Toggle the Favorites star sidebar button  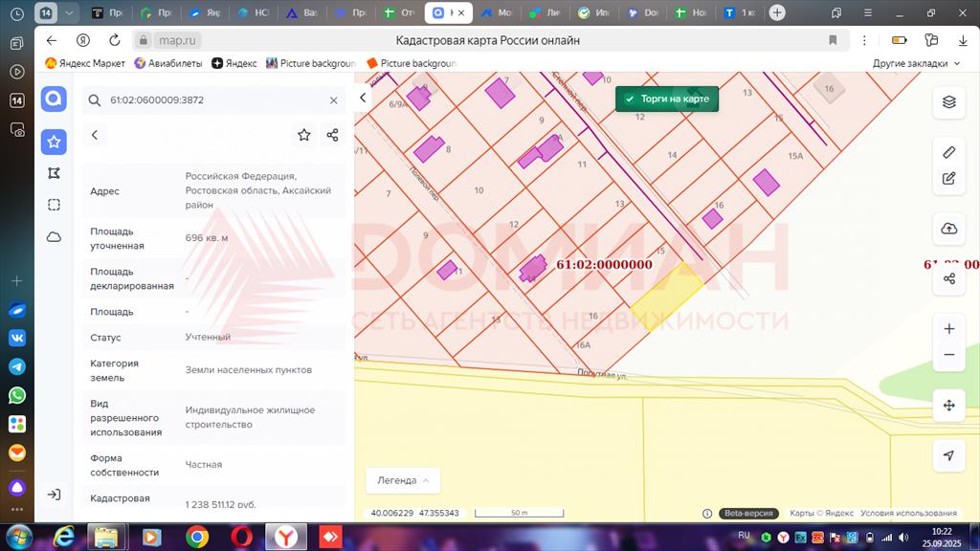tap(54, 142)
